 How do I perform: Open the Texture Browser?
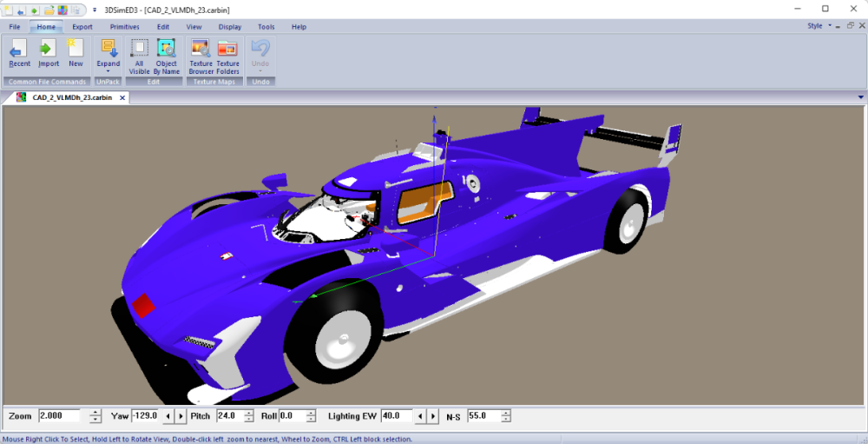pyautogui.click(x=201, y=53)
